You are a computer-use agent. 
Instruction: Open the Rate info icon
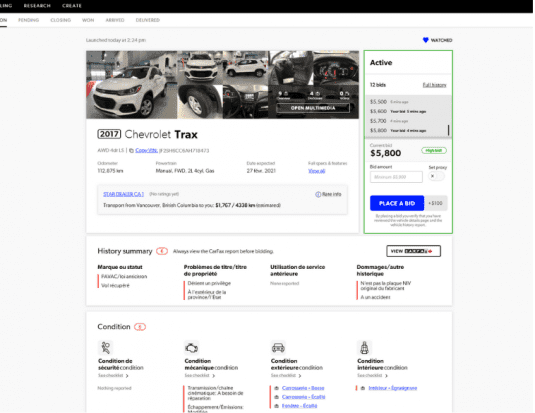point(318,194)
